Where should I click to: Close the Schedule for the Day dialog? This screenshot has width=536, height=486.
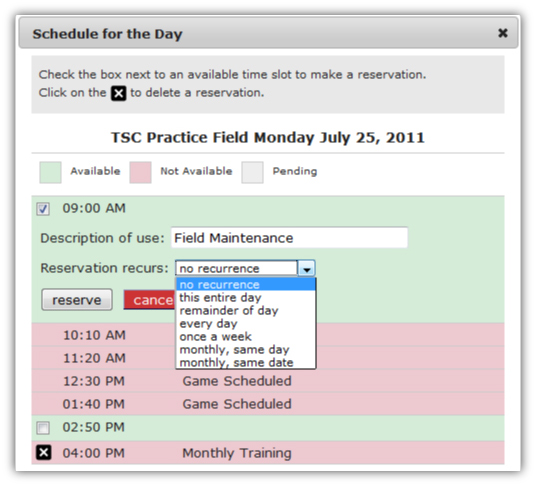(x=502, y=33)
